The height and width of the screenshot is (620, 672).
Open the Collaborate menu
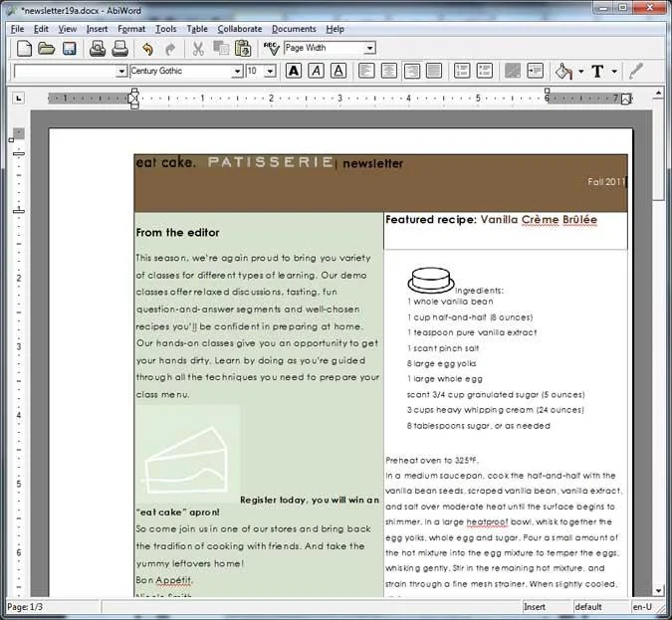pos(240,29)
